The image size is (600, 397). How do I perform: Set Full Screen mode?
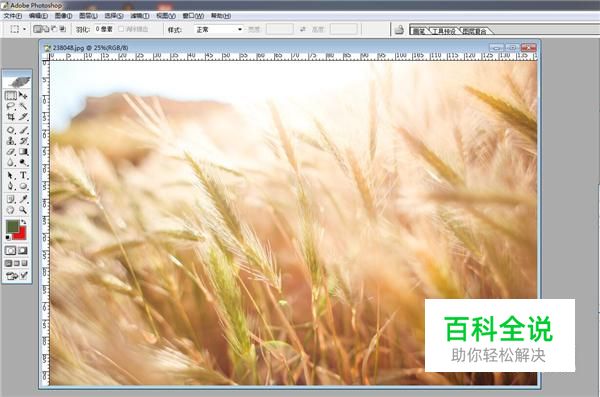point(24,263)
